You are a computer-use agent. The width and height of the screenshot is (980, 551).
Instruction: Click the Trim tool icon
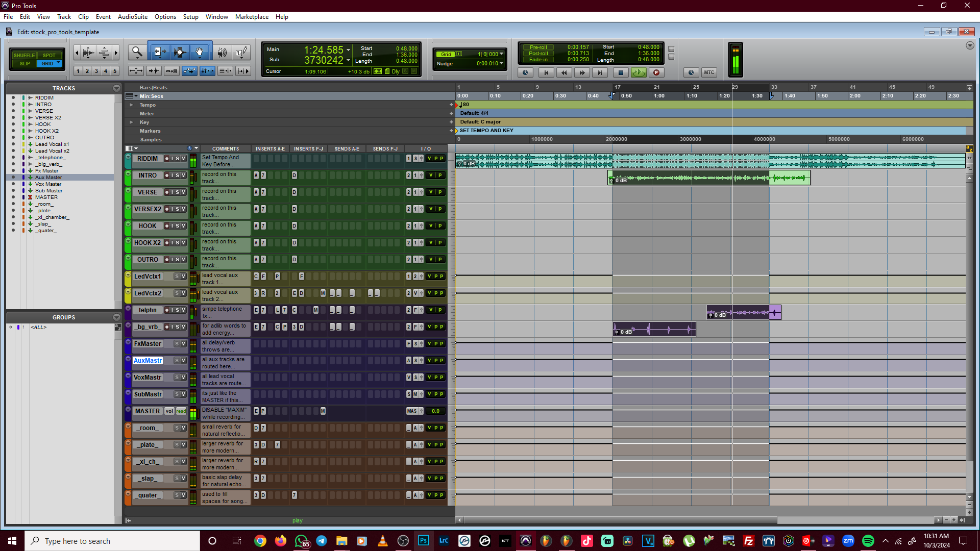tap(159, 52)
